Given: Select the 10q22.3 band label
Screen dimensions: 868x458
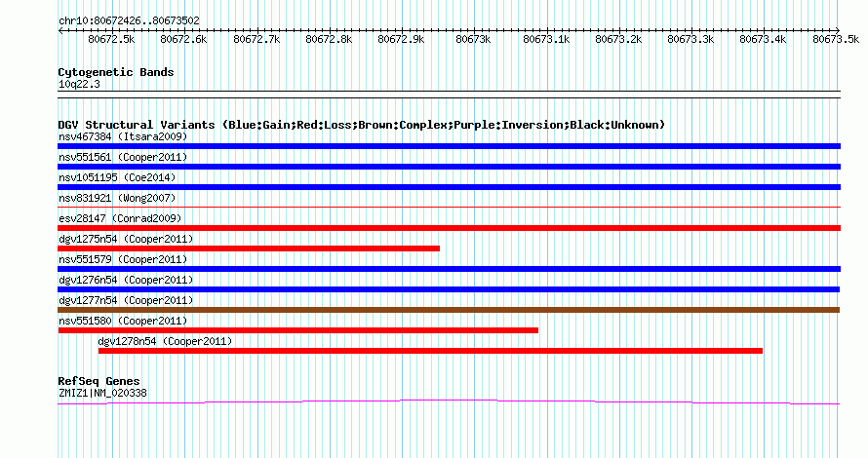Looking at the screenshot, I should click(79, 84).
